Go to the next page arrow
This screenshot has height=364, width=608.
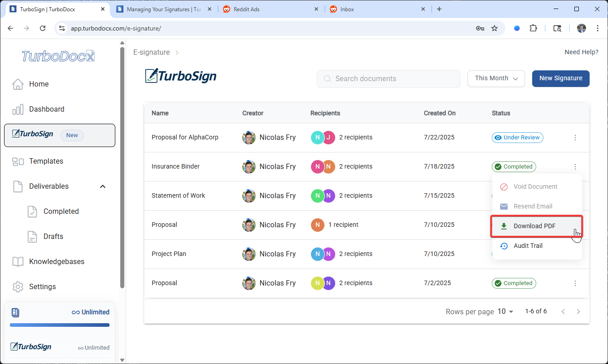tap(578, 312)
